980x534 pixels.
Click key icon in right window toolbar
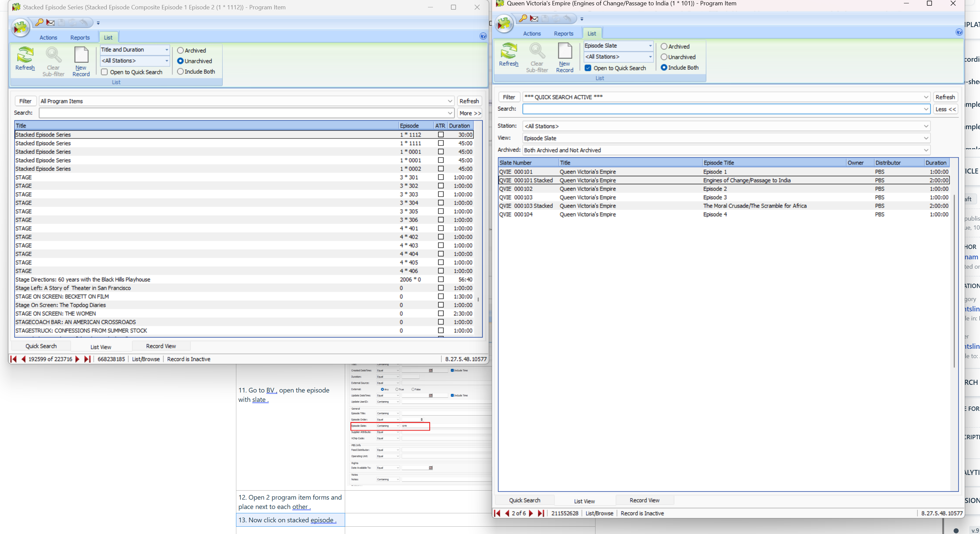pyautogui.click(x=523, y=19)
